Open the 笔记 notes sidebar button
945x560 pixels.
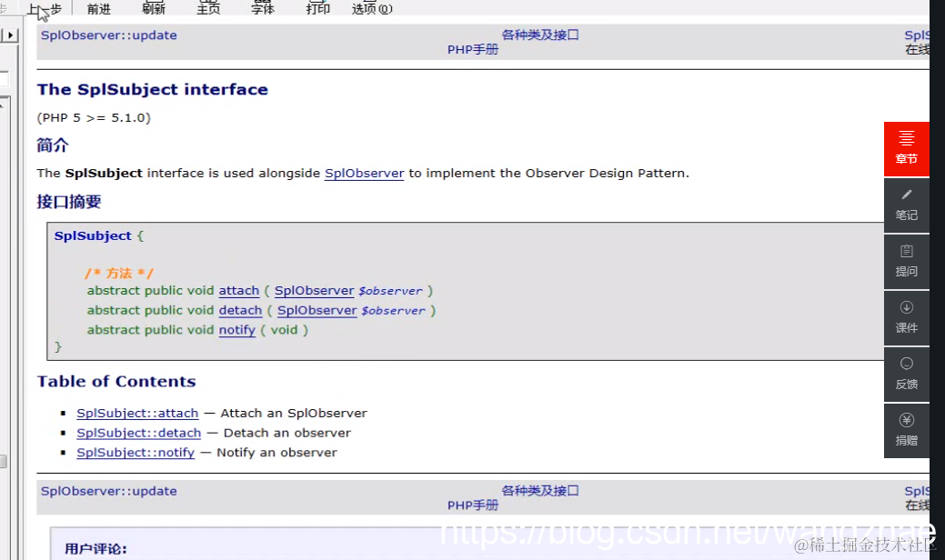(x=907, y=205)
